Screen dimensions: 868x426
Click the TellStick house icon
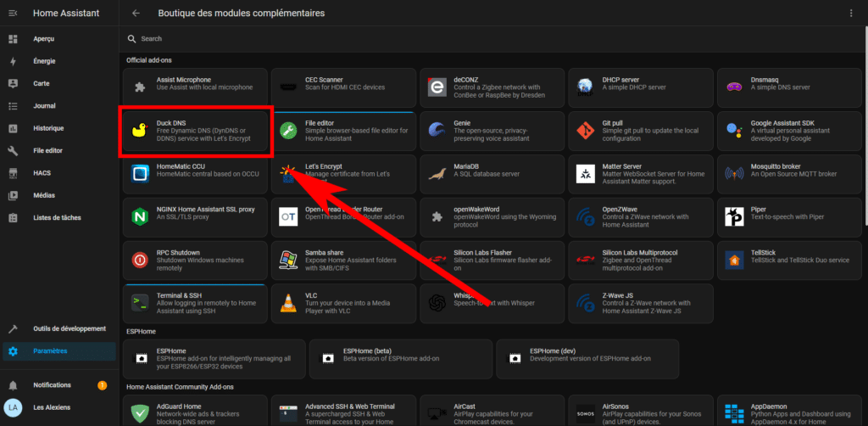[734, 260]
